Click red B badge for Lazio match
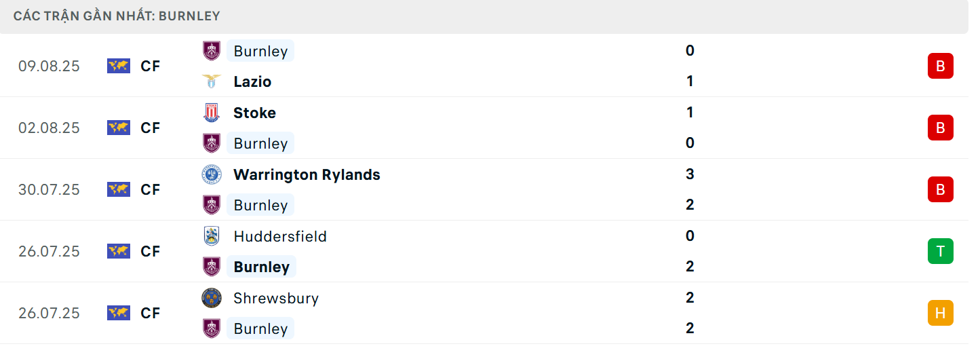The height and width of the screenshot is (359, 980). (x=940, y=66)
